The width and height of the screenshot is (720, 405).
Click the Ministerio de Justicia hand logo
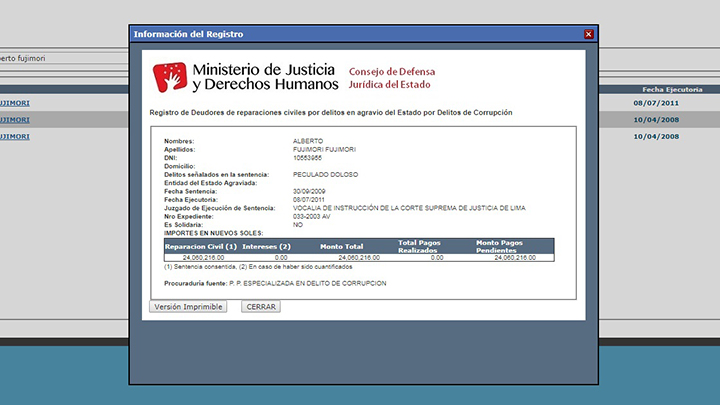[x=170, y=77]
